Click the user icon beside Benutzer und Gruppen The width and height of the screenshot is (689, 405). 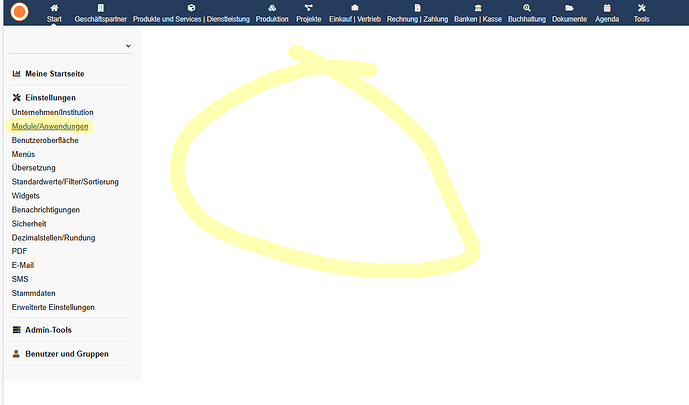[16, 354]
